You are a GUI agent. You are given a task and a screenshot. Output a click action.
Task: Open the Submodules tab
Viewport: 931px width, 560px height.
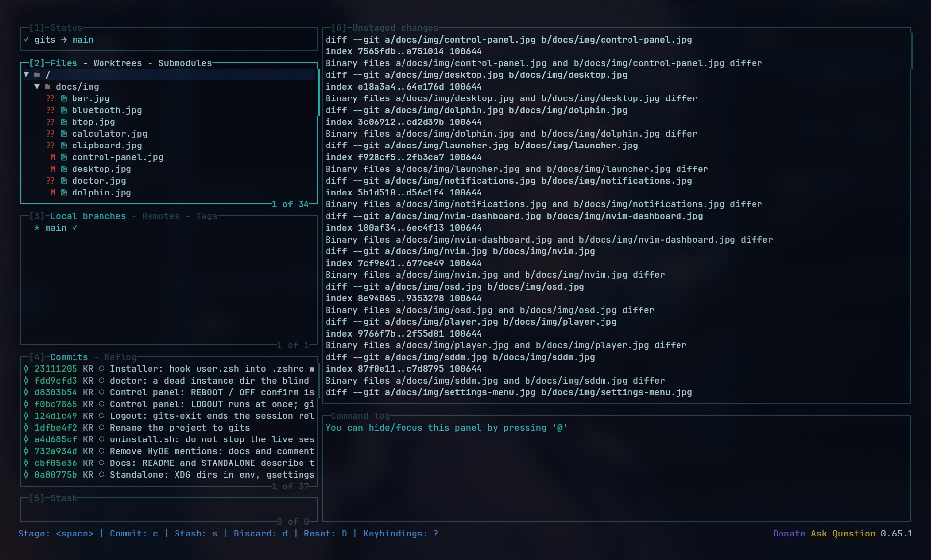pos(185,63)
